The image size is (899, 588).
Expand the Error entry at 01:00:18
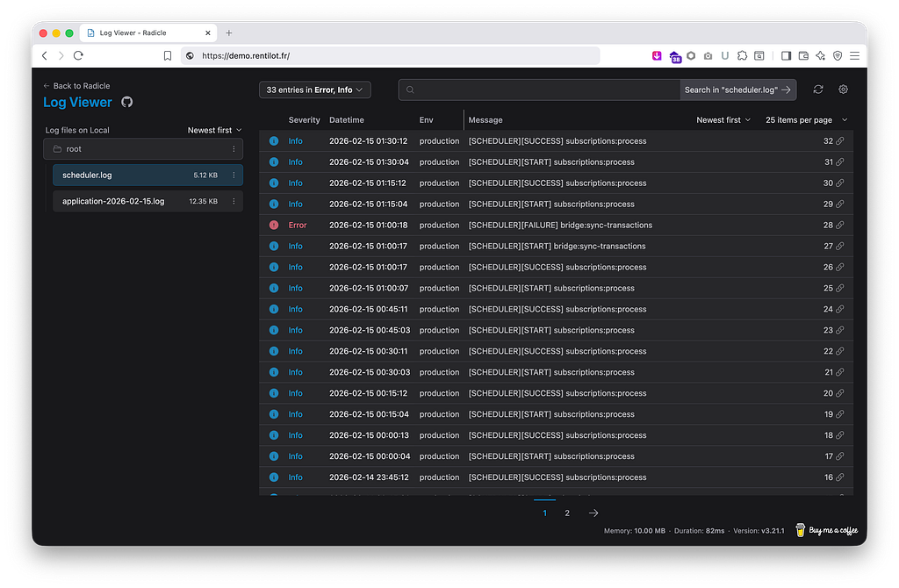coord(556,226)
